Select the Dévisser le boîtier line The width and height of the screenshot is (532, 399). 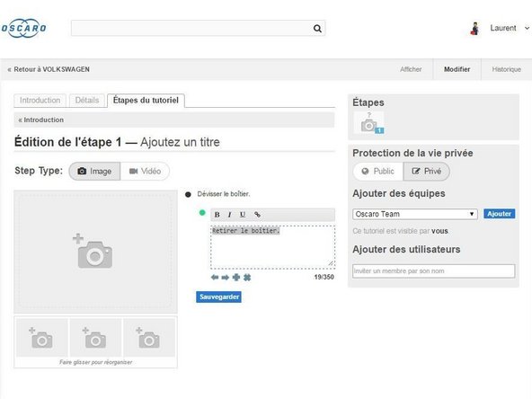point(223,194)
